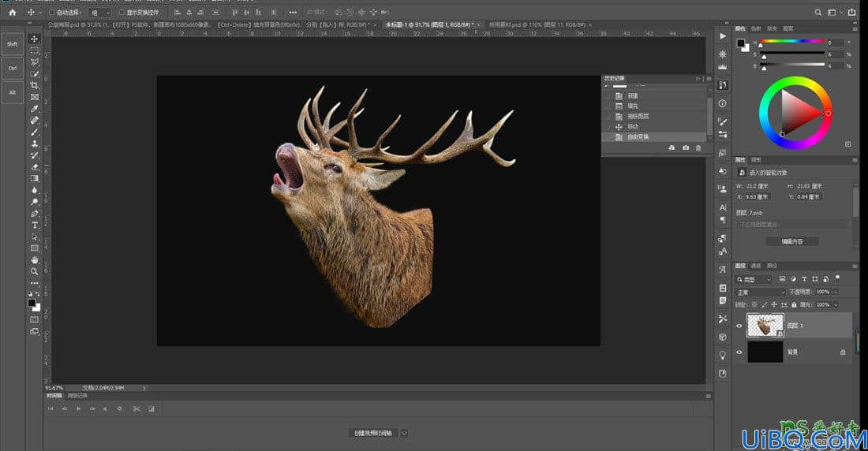
Task: Click the share icon at top right
Action: click(x=852, y=12)
